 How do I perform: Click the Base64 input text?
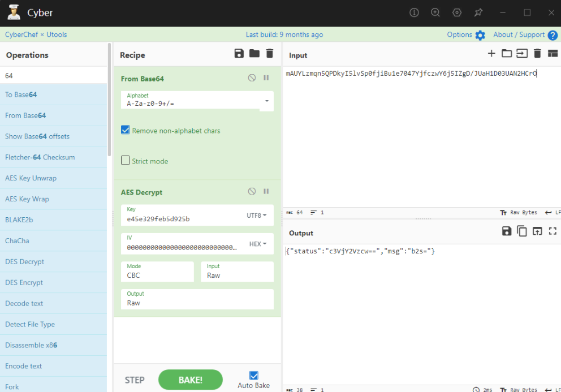[412, 74]
